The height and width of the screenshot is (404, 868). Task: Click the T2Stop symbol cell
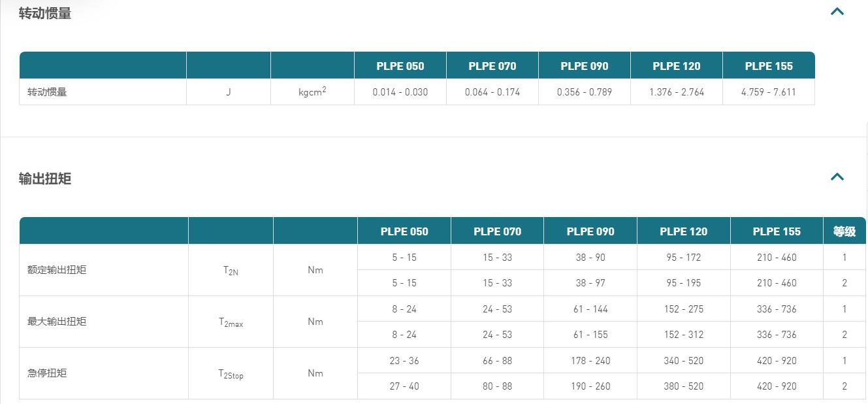pyautogui.click(x=231, y=373)
